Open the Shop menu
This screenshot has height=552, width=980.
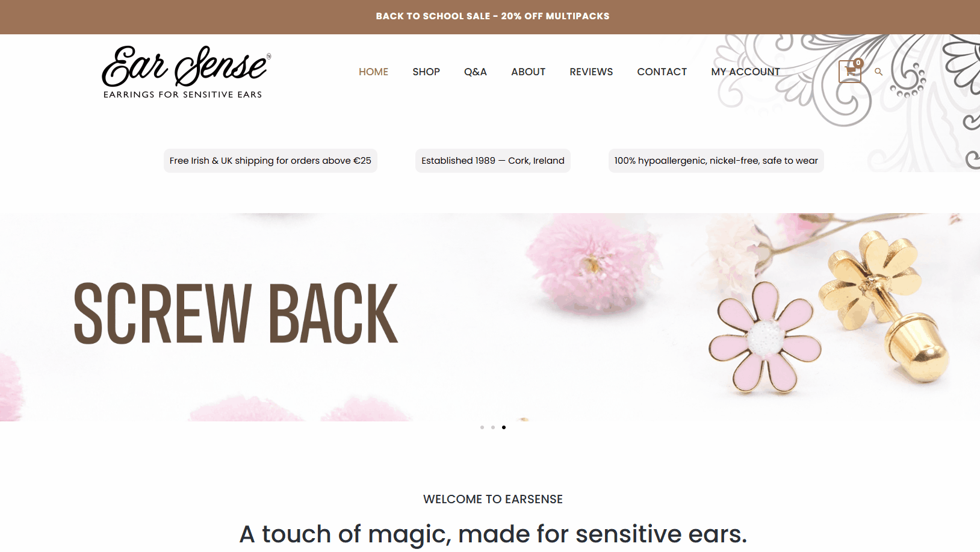click(426, 72)
